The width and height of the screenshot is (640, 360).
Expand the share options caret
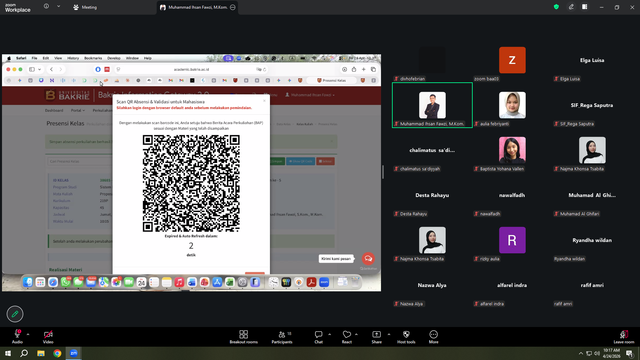click(389, 334)
